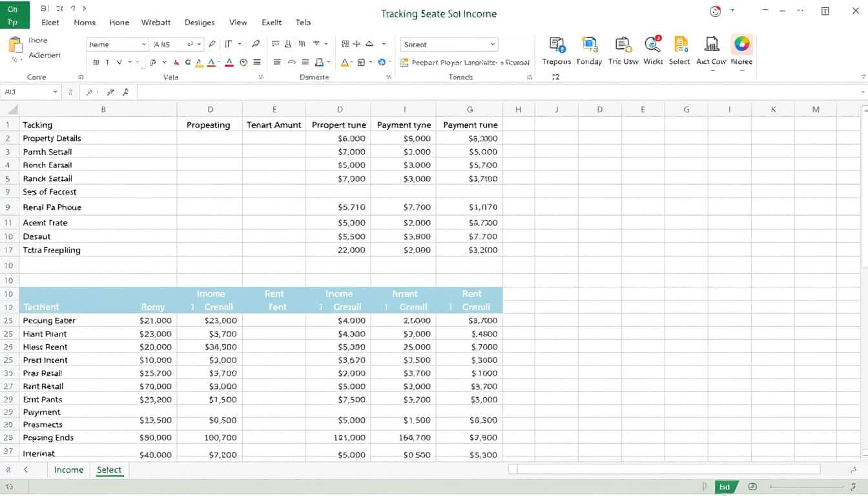Switch to the Select sheet tab

[x=109, y=470]
